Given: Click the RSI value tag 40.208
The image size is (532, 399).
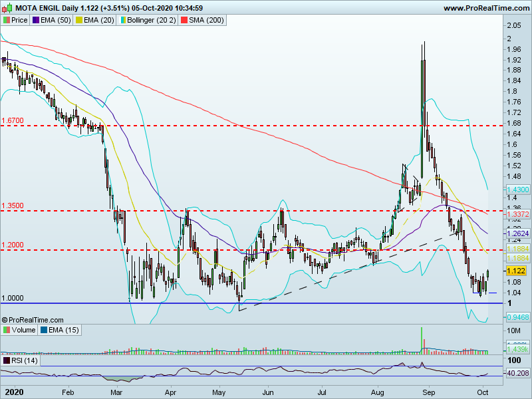Looking at the screenshot, I should [518, 373].
